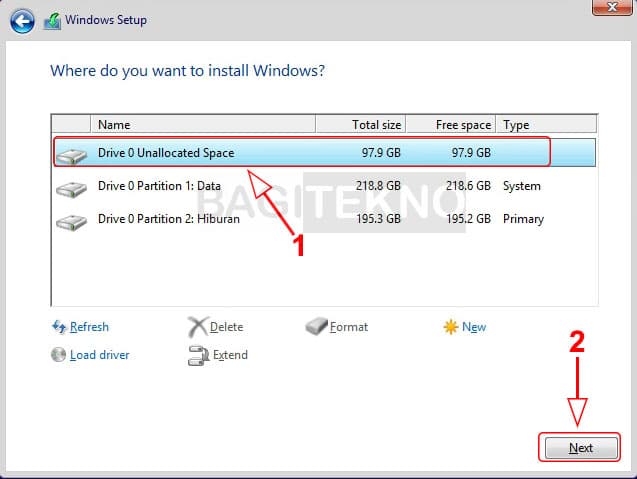Delete the selected partition

coord(226,327)
